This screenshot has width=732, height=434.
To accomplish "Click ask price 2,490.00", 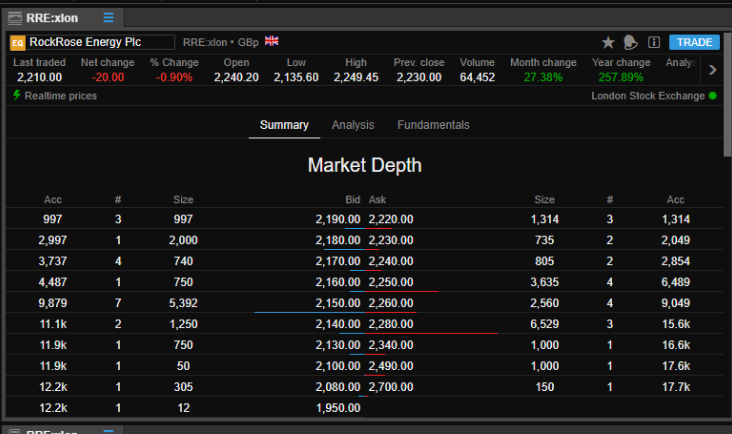I will tap(391, 366).
